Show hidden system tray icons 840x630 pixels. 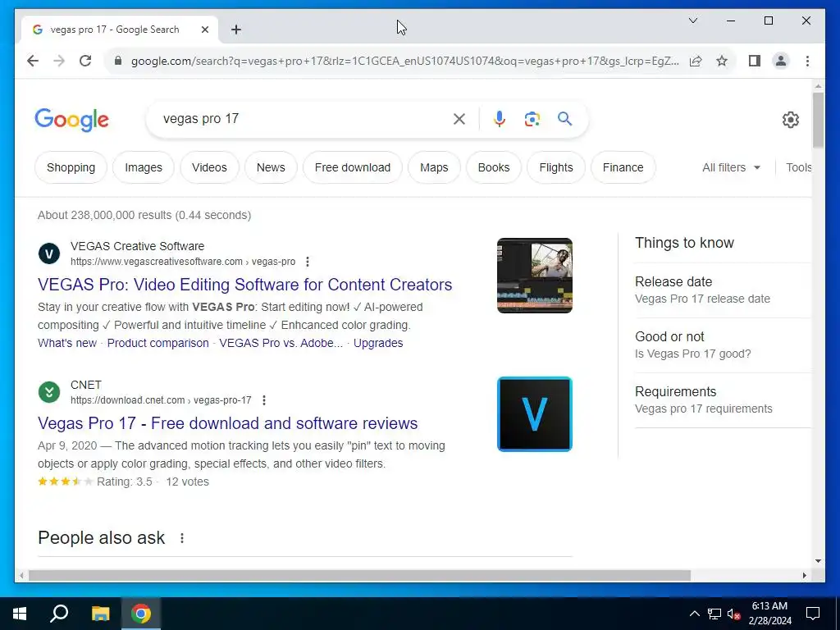694,614
